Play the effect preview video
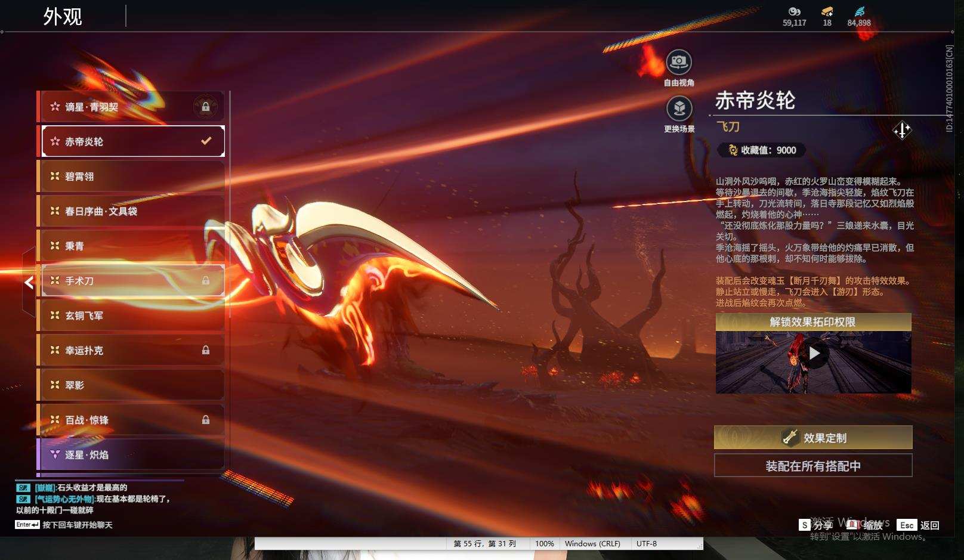The image size is (964, 560). pos(814,353)
